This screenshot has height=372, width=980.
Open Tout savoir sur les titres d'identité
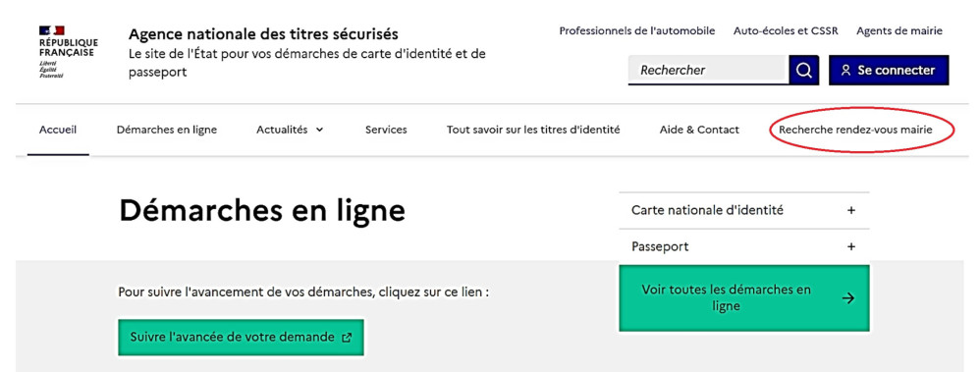(533, 130)
